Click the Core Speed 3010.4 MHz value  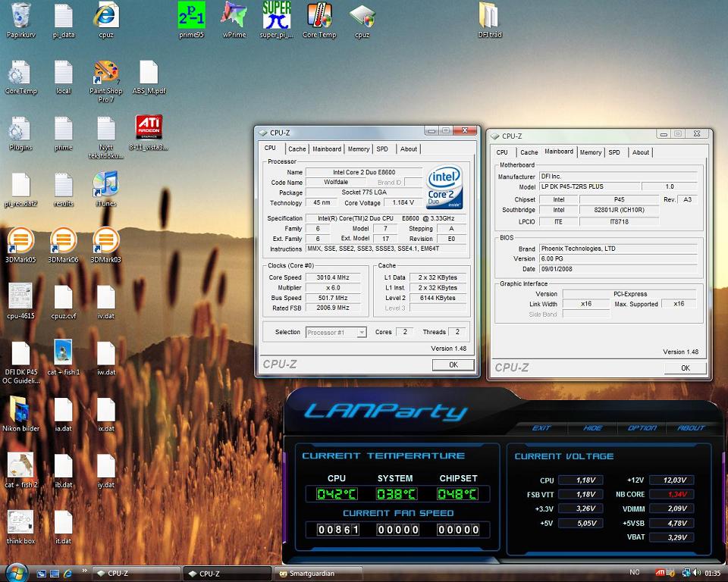click(333, 277)
